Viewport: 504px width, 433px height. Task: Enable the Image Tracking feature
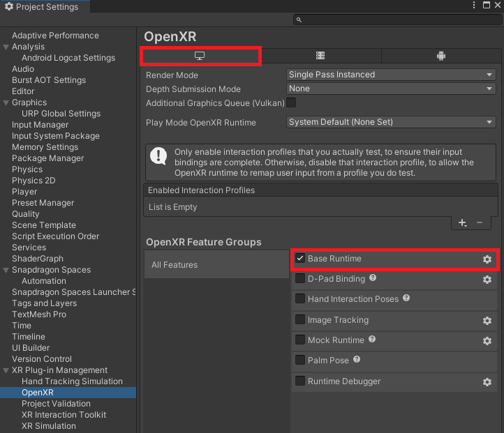coord(300,319)
